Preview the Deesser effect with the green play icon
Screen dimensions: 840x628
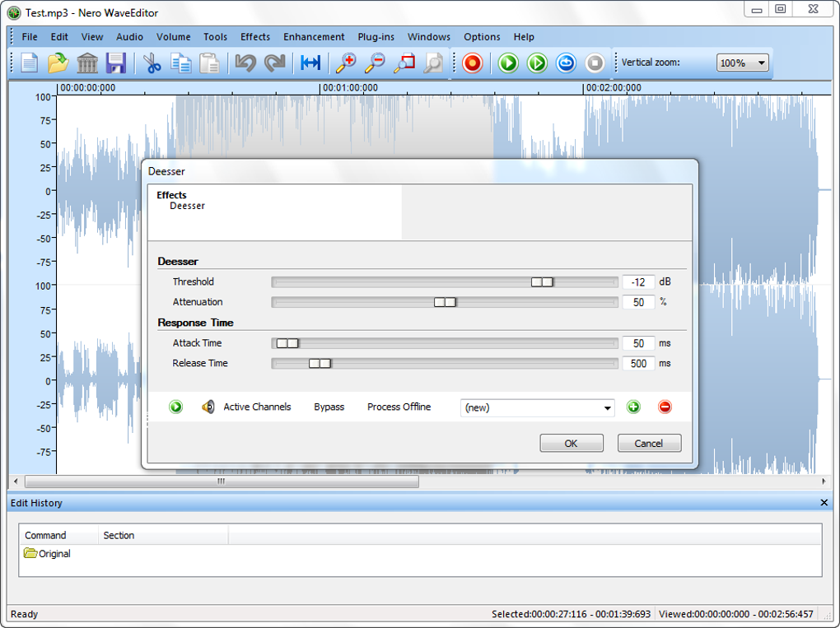[175, 407]
